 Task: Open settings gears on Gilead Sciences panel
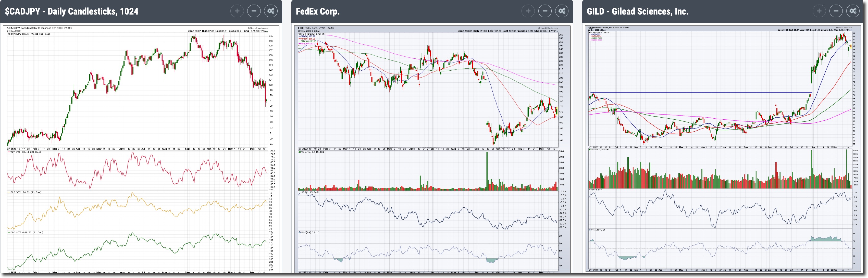[x=853, y=11]
